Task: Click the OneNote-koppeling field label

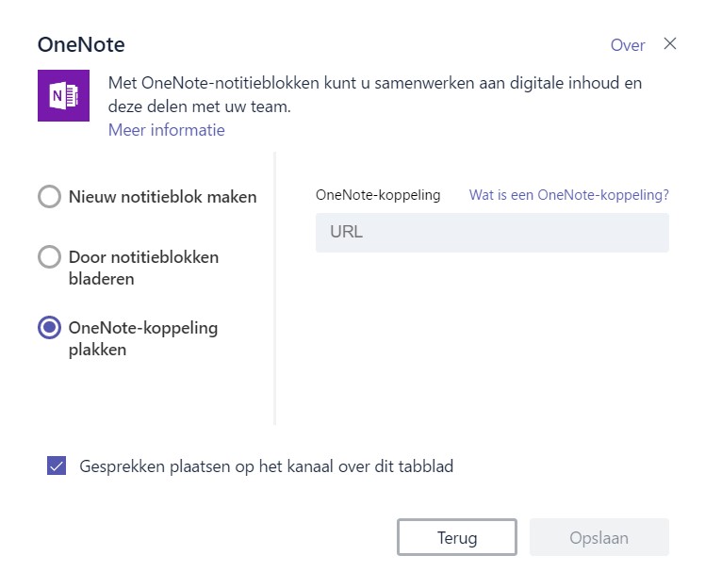Action: click(x=378, y=195)
